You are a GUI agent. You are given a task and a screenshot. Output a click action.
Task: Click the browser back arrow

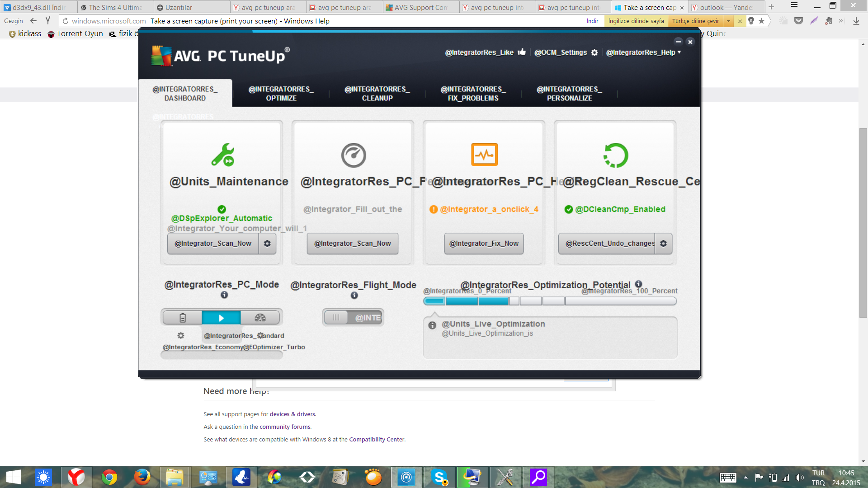[33, 21]
